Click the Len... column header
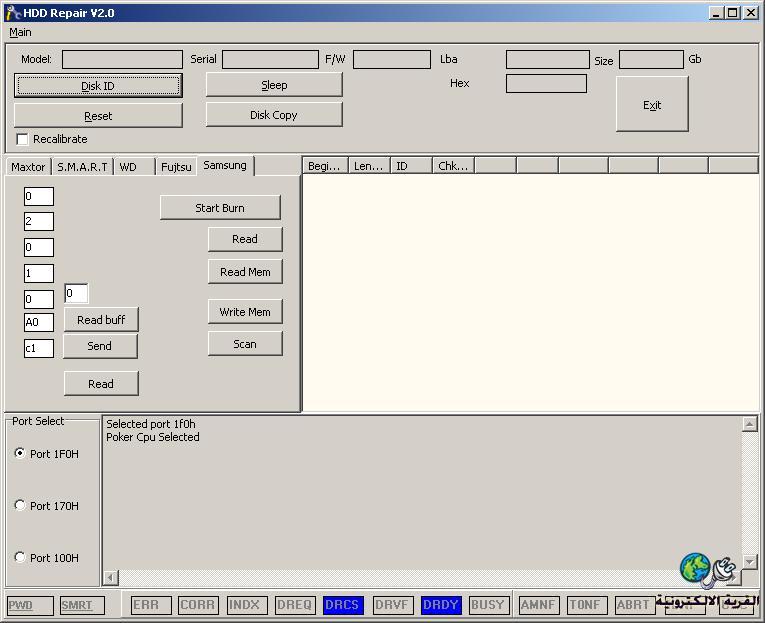Image resolution: width=765 pixels, height=623 pixels. [369, 166]
